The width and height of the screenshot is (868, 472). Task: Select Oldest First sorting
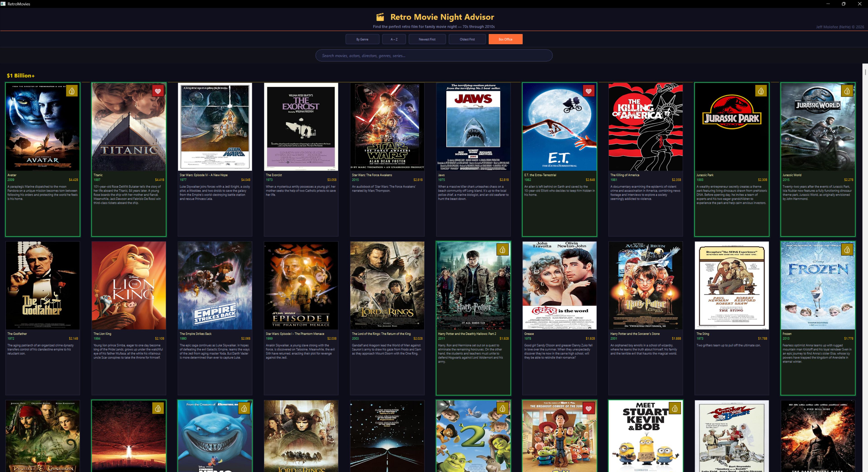467,39
